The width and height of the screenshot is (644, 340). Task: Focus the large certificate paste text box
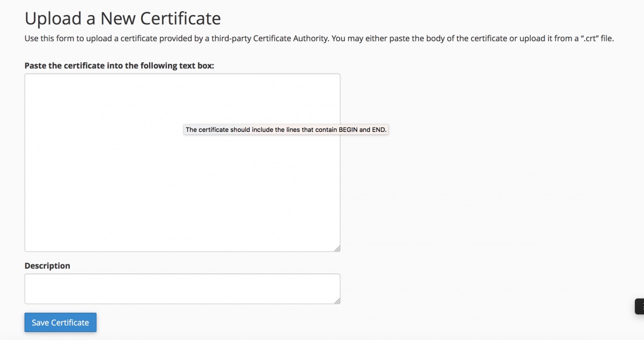click(x=182, y=162)
